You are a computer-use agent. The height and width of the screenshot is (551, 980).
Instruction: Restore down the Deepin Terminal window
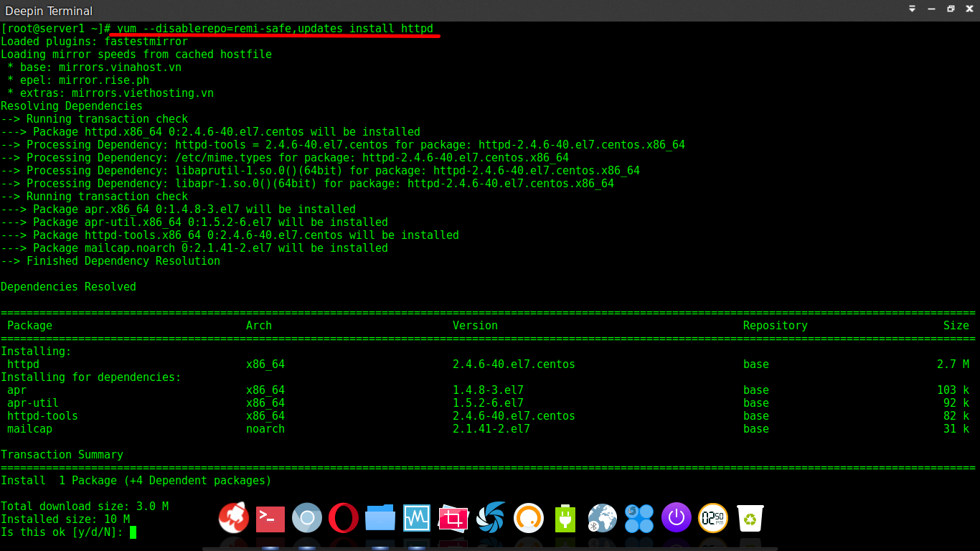point(951,9)
